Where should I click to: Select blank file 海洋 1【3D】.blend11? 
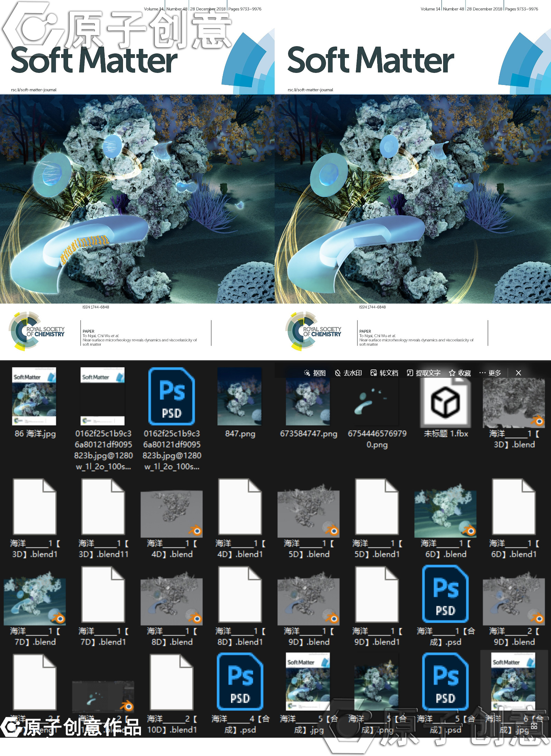[103, 506]
